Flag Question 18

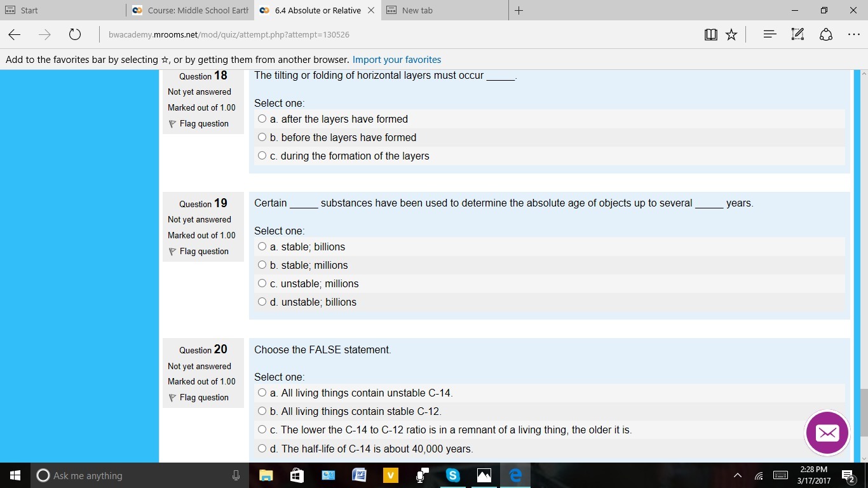tap(199, 124)
